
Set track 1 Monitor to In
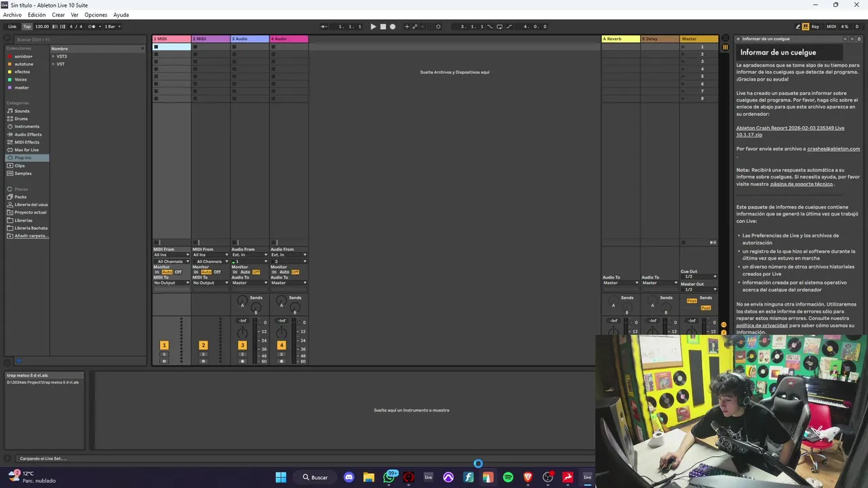(157, 272)
